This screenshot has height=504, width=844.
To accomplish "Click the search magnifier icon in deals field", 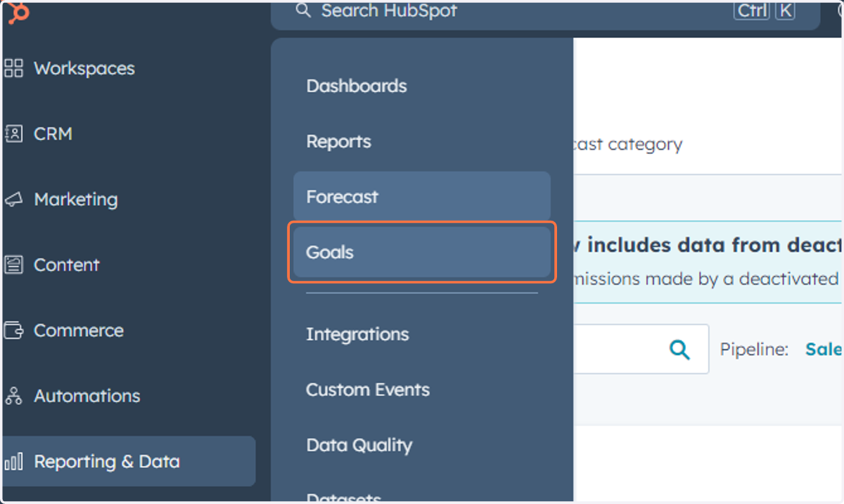I will (x=679, y=349).
